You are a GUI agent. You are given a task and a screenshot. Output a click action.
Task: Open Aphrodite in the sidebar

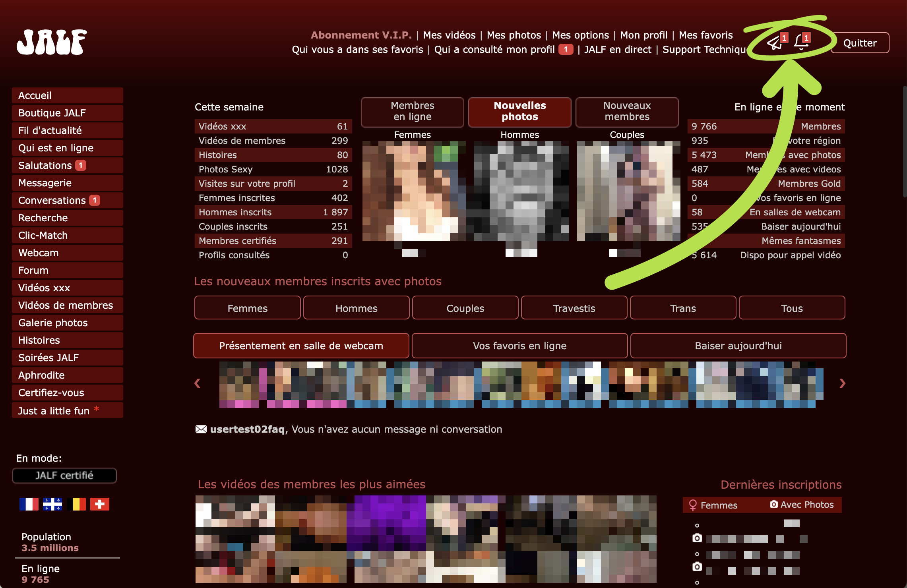tap(68, 375)
